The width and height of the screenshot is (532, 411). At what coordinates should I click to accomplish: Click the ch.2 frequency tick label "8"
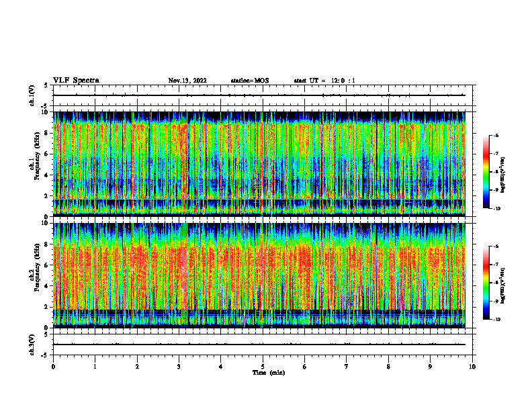(46, 244)
